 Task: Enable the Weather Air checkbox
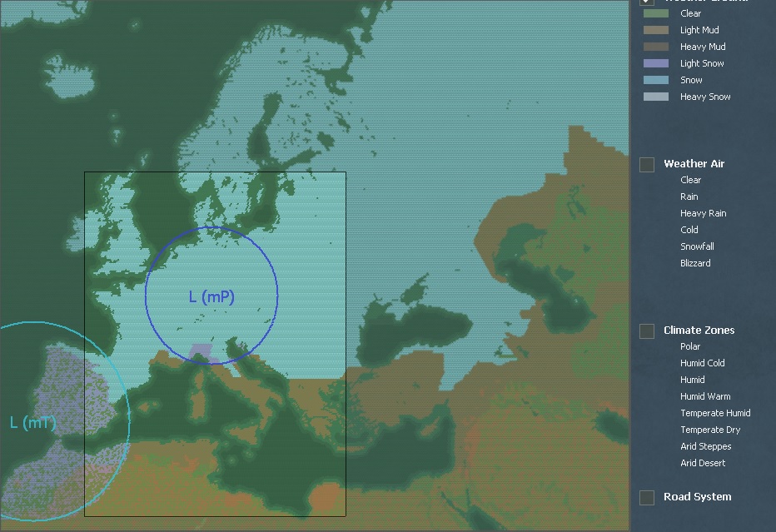coord(647,164)
